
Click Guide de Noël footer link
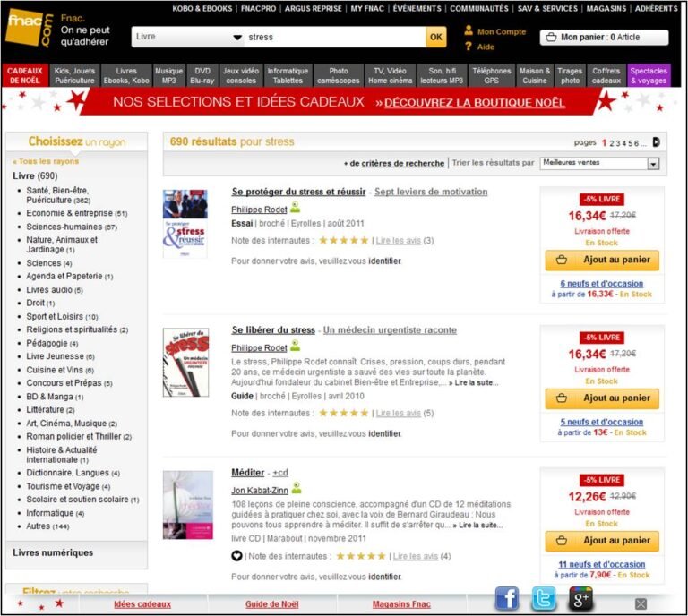tap(271, 604)
